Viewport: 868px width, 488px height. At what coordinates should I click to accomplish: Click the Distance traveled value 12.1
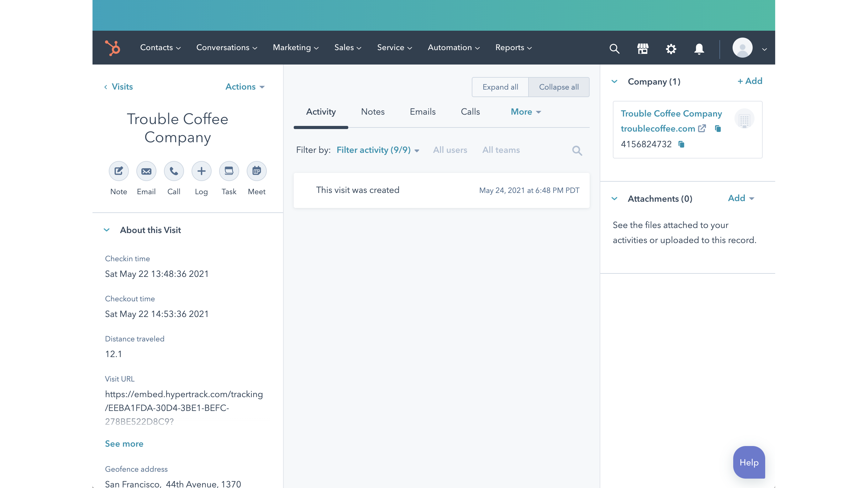(113, 354)
